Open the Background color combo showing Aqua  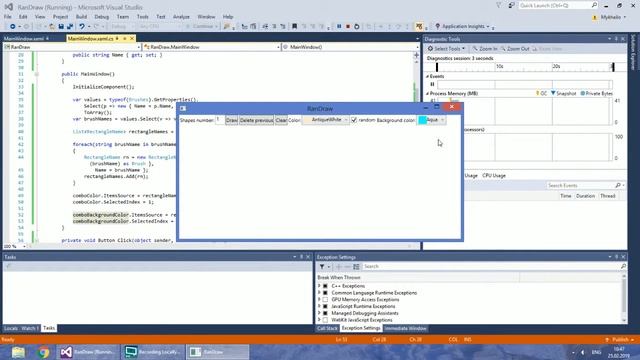pos(431,120)
